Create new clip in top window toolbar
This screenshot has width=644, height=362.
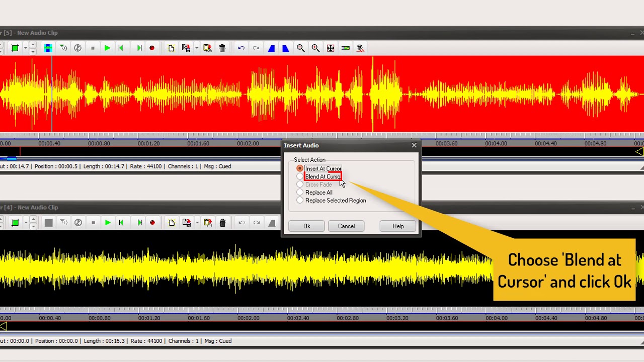171,48
